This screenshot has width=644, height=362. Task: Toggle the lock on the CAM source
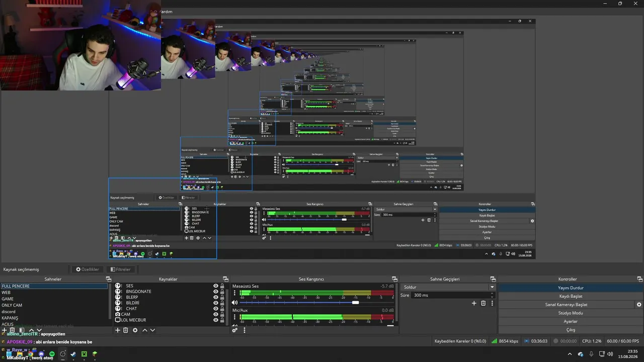tap(222, 314)
